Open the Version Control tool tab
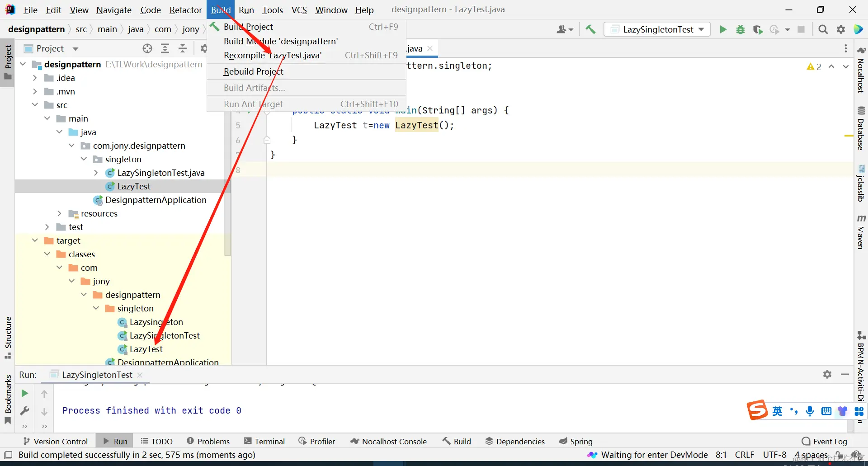The image size is (868, 466). pyautogui.click(x=56, y=442)
